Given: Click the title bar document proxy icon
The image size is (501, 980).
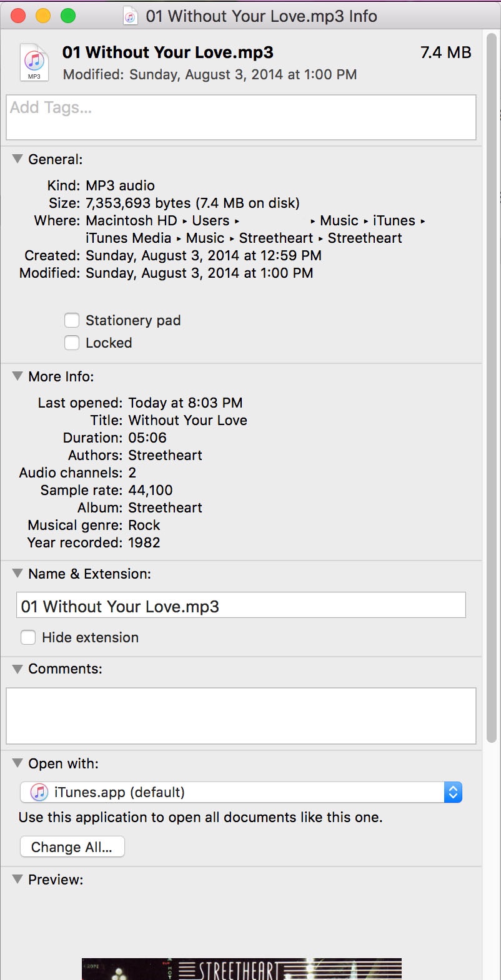Looking at the screenshot, I should pos(131,16).
